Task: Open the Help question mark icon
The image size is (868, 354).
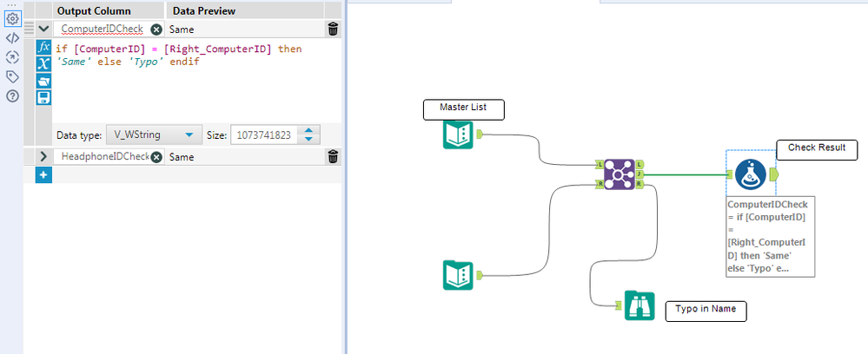Action: tap(12, 95)
